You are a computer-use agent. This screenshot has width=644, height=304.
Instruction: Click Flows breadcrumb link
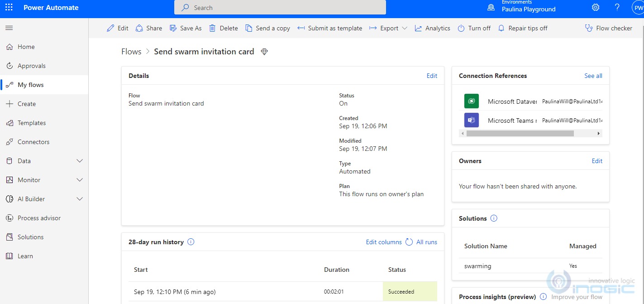click(x=131, y=52)
